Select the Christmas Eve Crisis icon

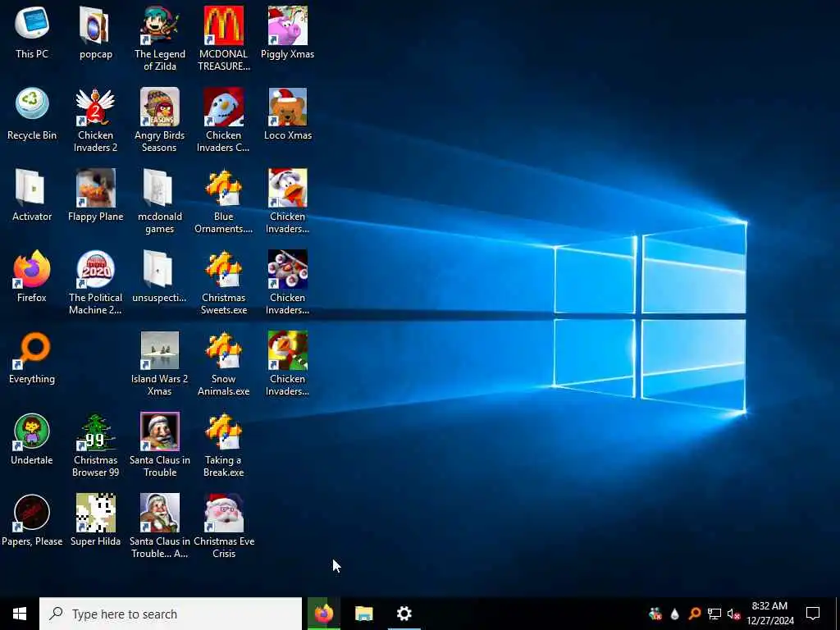tap(223, 513)
